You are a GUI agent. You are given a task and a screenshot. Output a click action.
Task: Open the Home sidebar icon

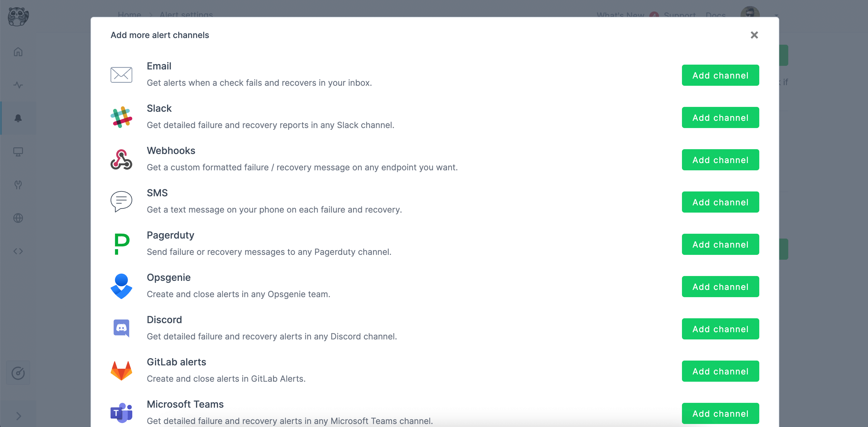(x=18, y=52)
